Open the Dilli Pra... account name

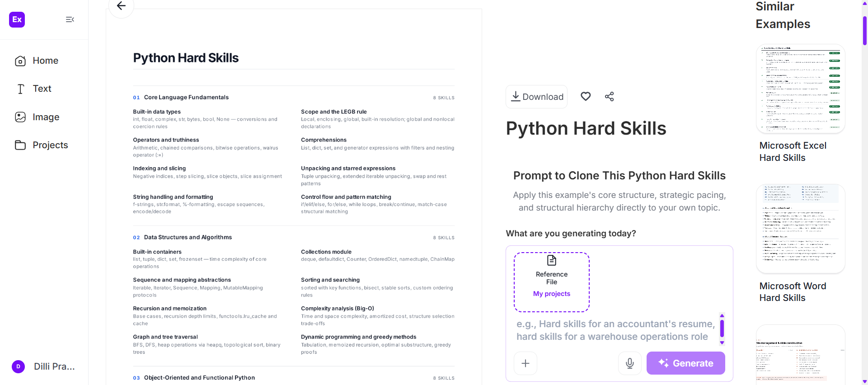(x=54, y=366)
